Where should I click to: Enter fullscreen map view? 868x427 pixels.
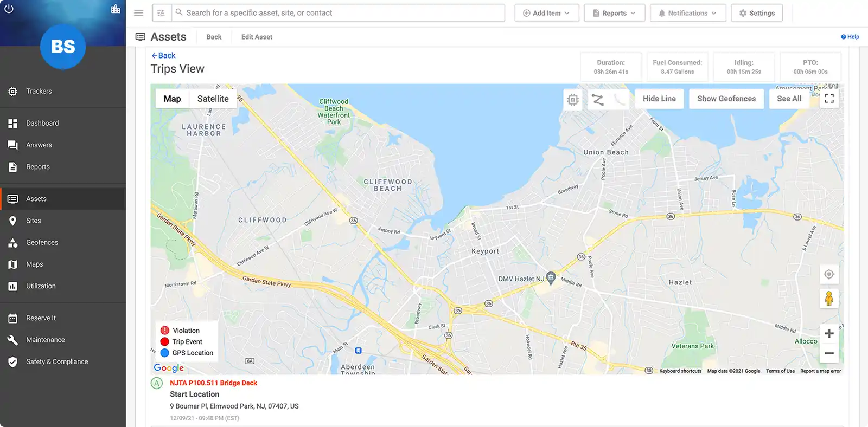(x=829, y=99)
